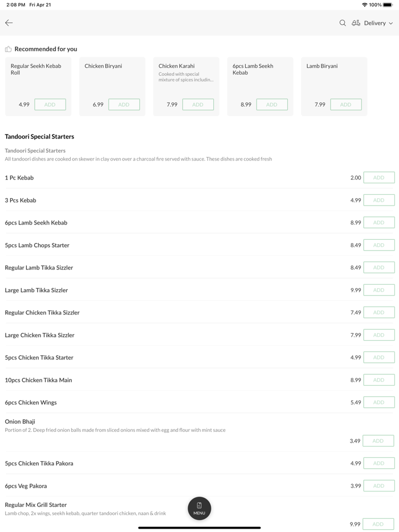The height and width of the screenshot is (532, 399).
Task: Add 5pcs Chicken Tikka Pakora
Action: 379,463
